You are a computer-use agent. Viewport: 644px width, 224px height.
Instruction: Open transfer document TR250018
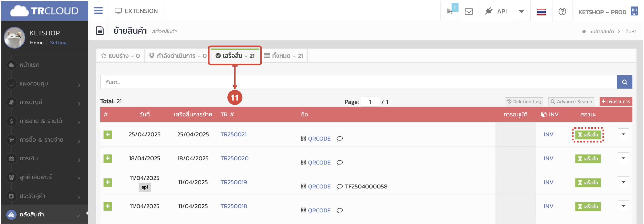234,206
